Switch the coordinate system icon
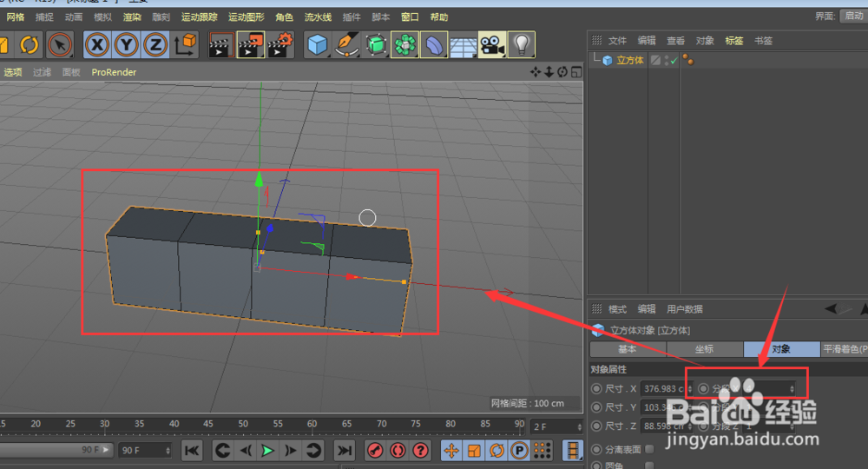 (186, 45)
